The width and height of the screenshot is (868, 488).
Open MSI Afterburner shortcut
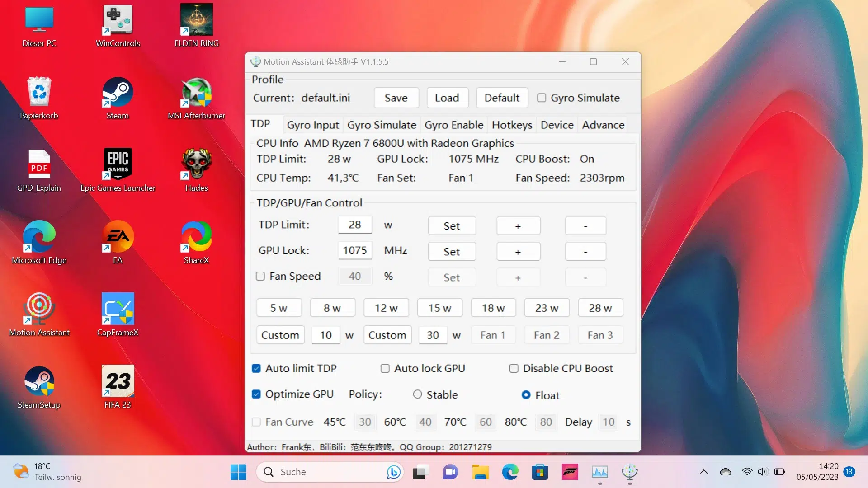[x=196, y=99]
